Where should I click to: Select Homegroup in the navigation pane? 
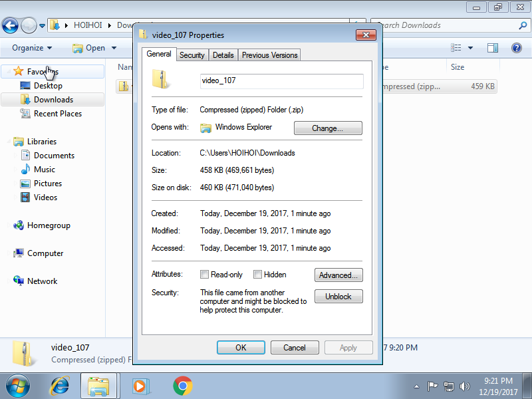[49, 225]
